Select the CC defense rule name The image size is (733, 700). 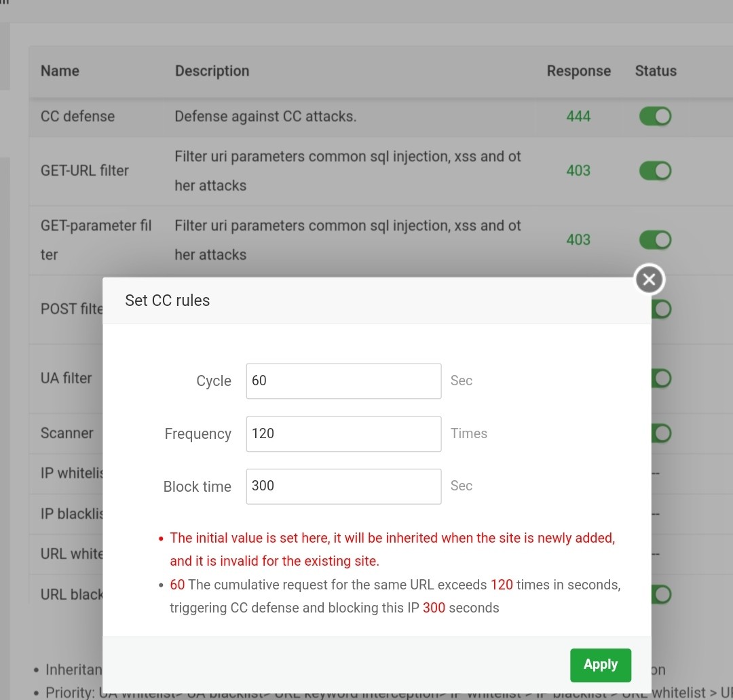[77, 117]
